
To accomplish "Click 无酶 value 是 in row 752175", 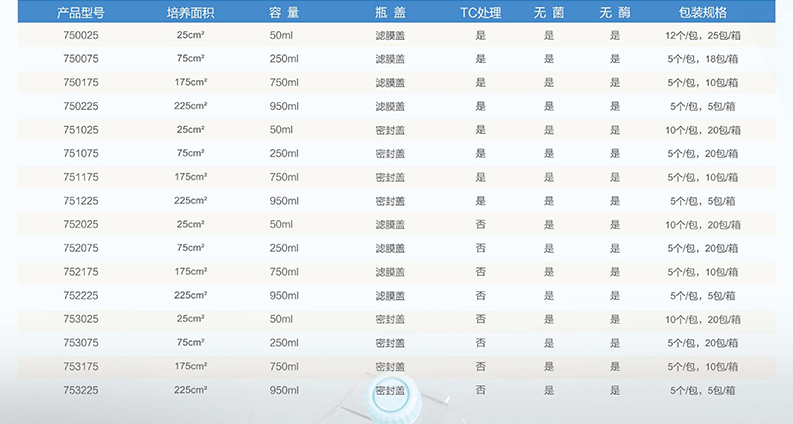I will 615,272.
